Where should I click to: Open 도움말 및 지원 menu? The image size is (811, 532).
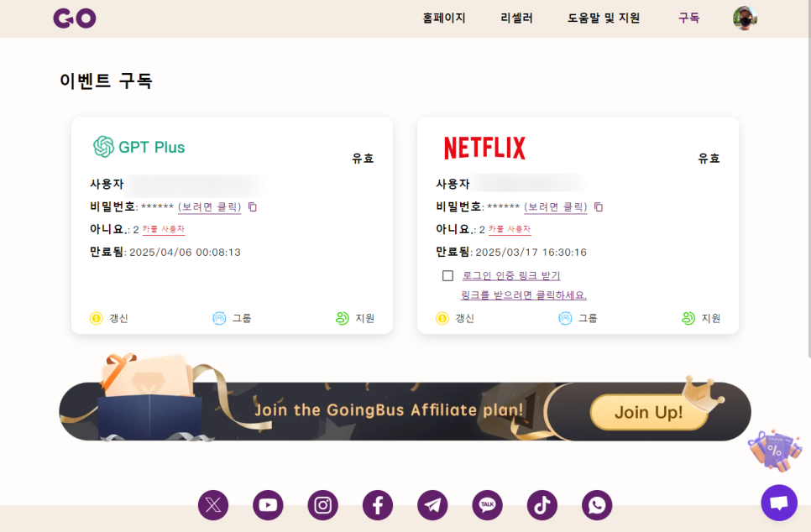(x=604, y=18)
